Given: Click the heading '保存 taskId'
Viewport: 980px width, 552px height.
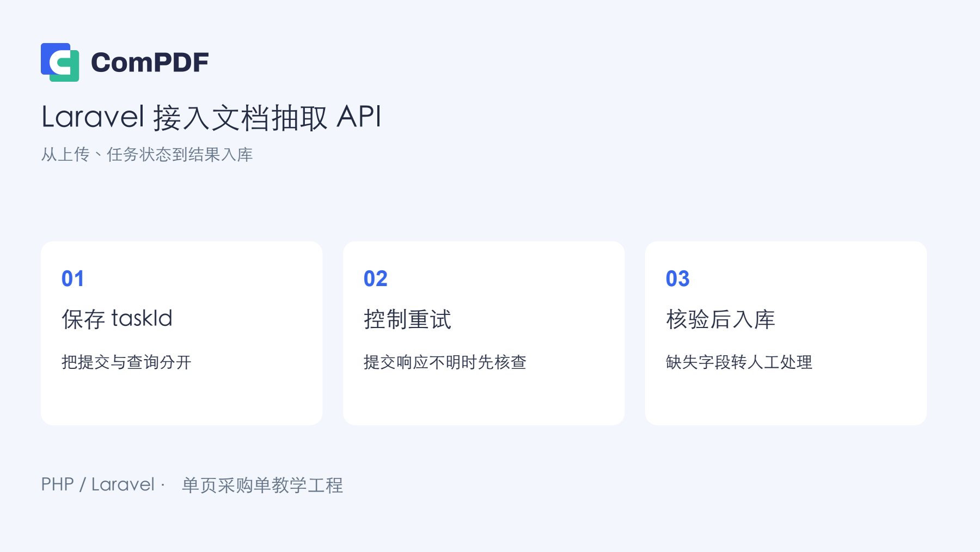Looking at the screenshot, I should (117, 319).
